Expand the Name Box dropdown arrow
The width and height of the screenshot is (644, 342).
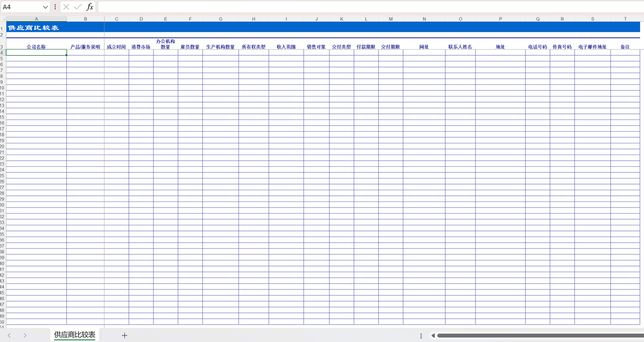click(x=45, y=7)
